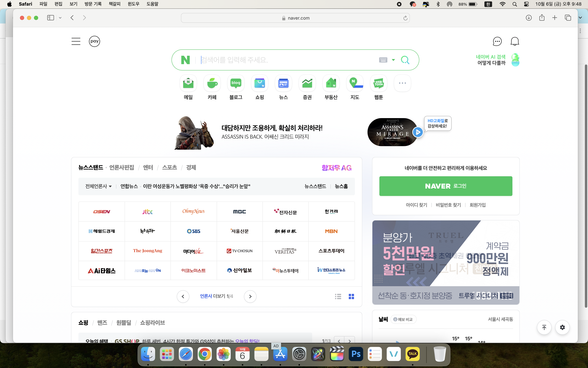Toggle the Safari sidebar
Image resolution: width=588 pixels, height=368 pixels.
(51, 18)
